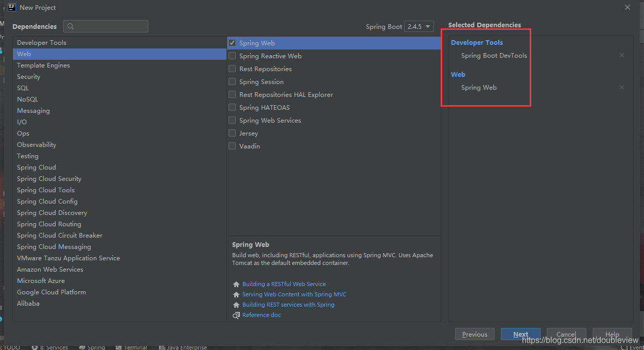The height and width of the screenshot is (350, 644).
Task: Tick the Jersey checkbox
Action: pyautogui.click(x=232, y=133)
